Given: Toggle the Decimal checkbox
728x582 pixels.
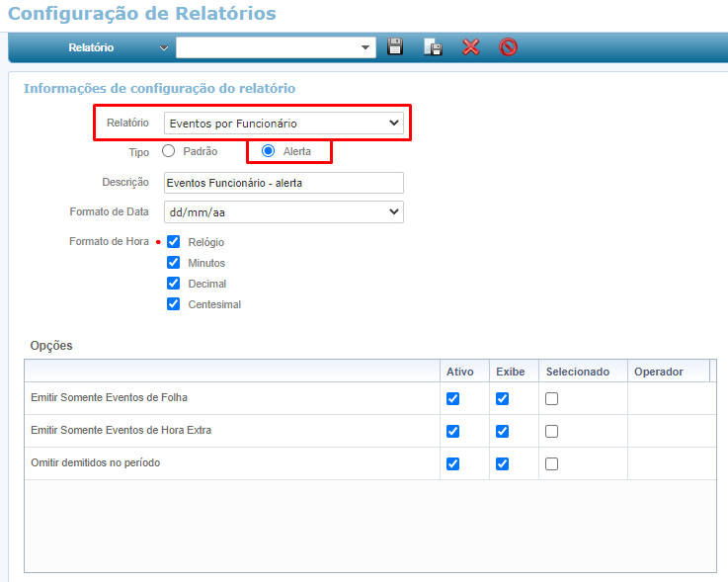Looking at the screenshot, I should click(174, 284).
